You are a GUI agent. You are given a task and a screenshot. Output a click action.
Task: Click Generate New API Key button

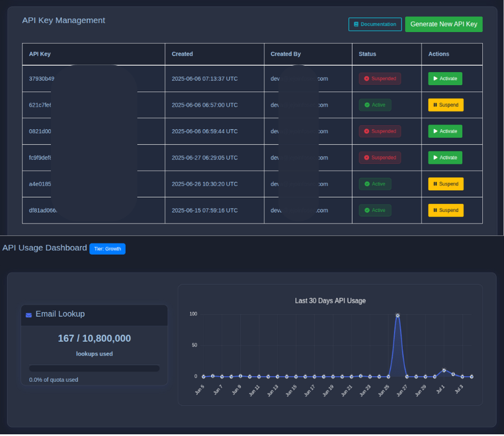(x=443, y=24)
